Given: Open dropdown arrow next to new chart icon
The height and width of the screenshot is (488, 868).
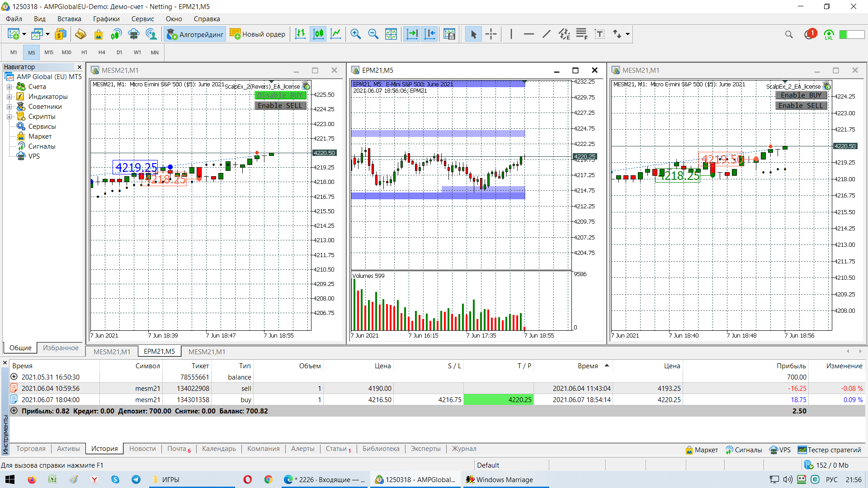Looking at the screenshot, I should click(x=24, y=34).
